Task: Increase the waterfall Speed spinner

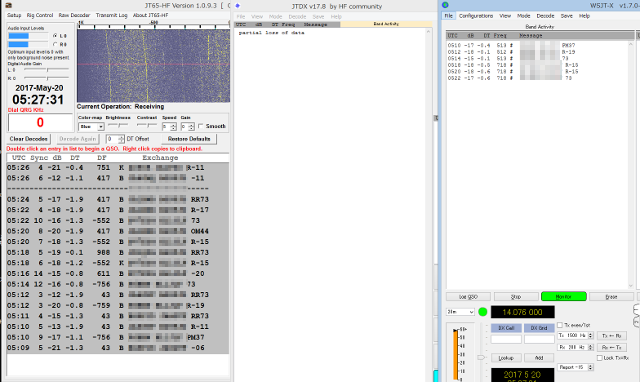Action: tap(173, 125)
